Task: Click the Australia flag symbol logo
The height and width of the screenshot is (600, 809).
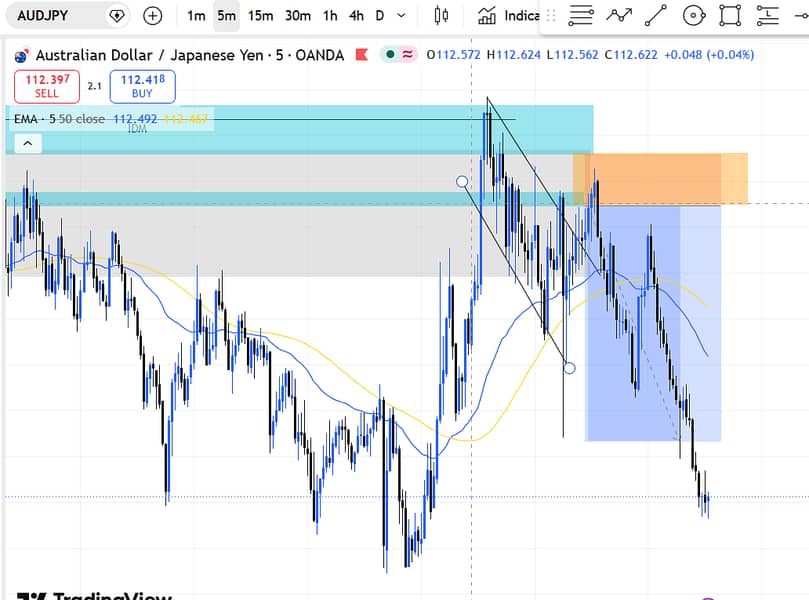Action: click(x=21, y=55)
